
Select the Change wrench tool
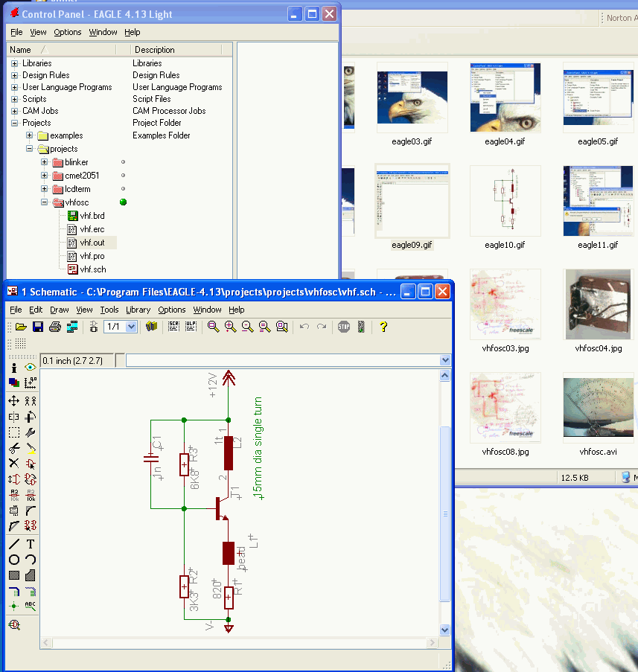coord(31,432)
